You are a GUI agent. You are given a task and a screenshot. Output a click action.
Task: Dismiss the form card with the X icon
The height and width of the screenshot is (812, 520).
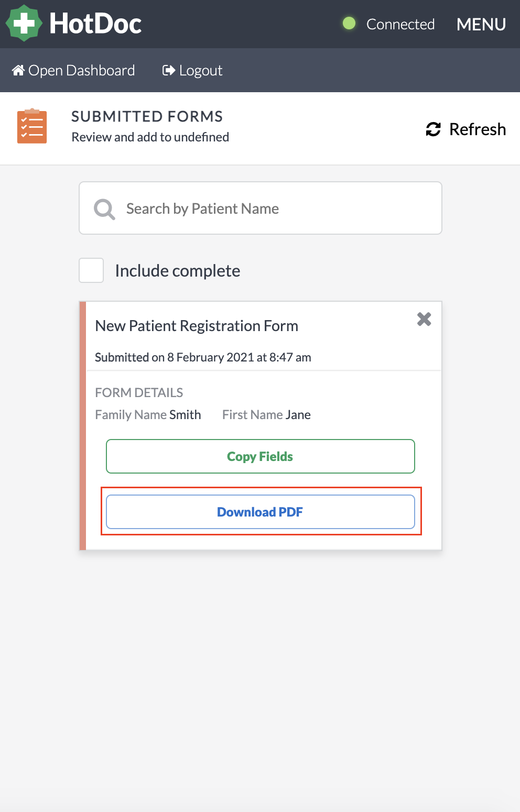coord(424,319)
